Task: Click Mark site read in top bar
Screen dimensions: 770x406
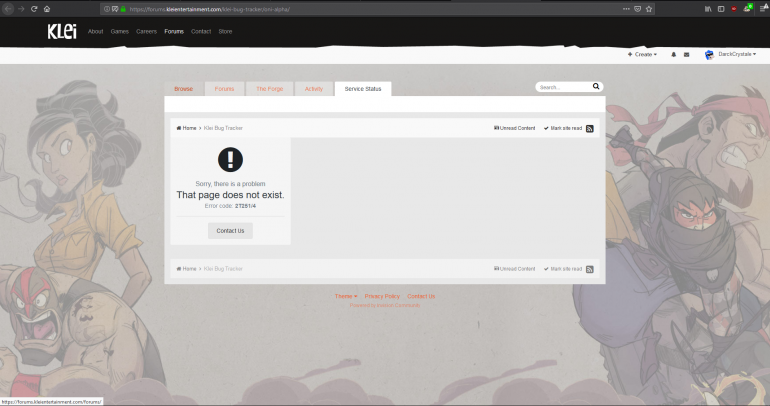Action: (563, 128)
